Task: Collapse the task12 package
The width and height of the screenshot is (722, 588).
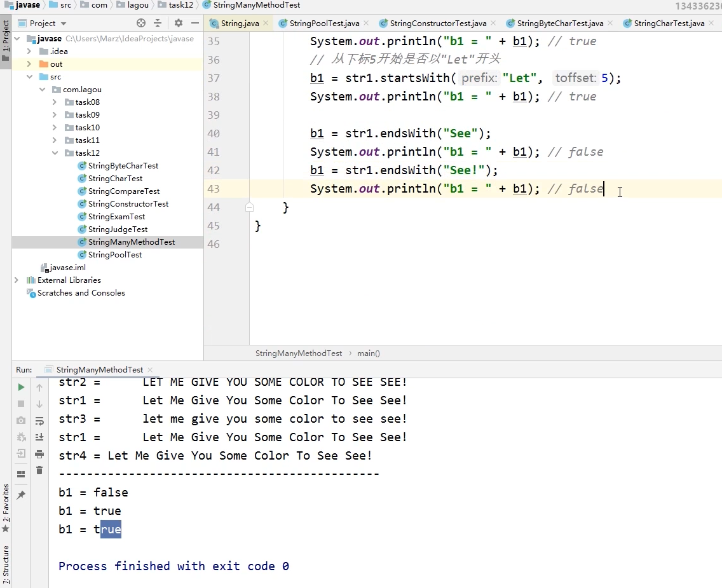Action: pyautogui.click(x=55, y=153)
